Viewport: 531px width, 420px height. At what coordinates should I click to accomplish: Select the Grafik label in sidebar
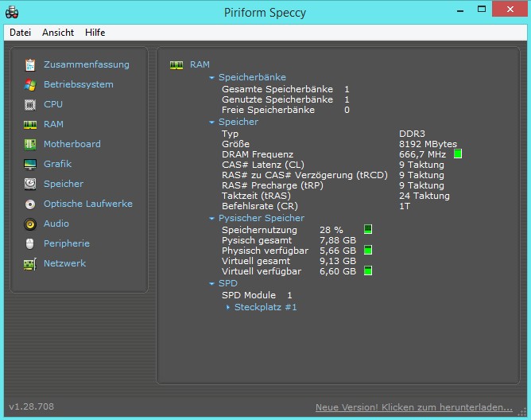(x=57, y=164)
